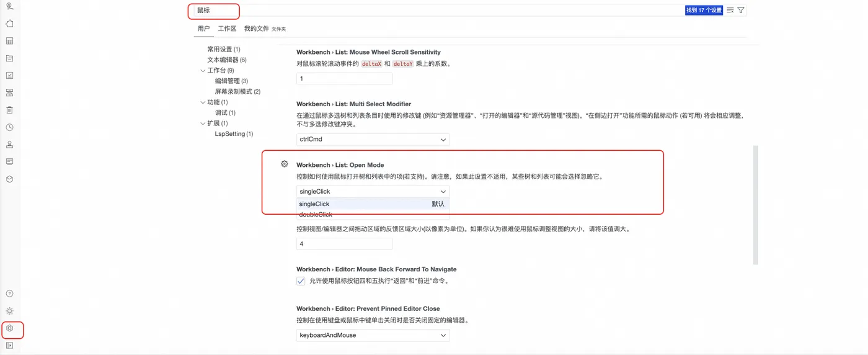Select 编辑管理 (3) in the settings tree

(x=232, y=81)
